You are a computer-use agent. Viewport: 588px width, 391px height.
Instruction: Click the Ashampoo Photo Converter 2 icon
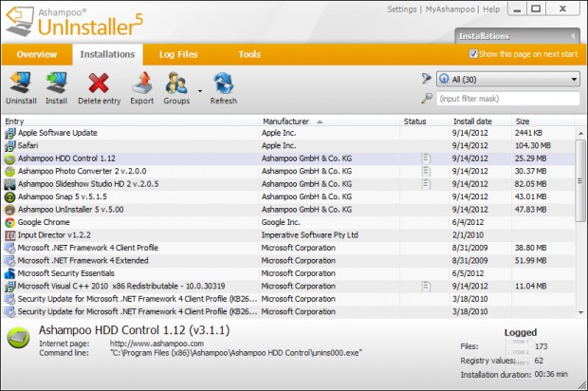point(9,172)
